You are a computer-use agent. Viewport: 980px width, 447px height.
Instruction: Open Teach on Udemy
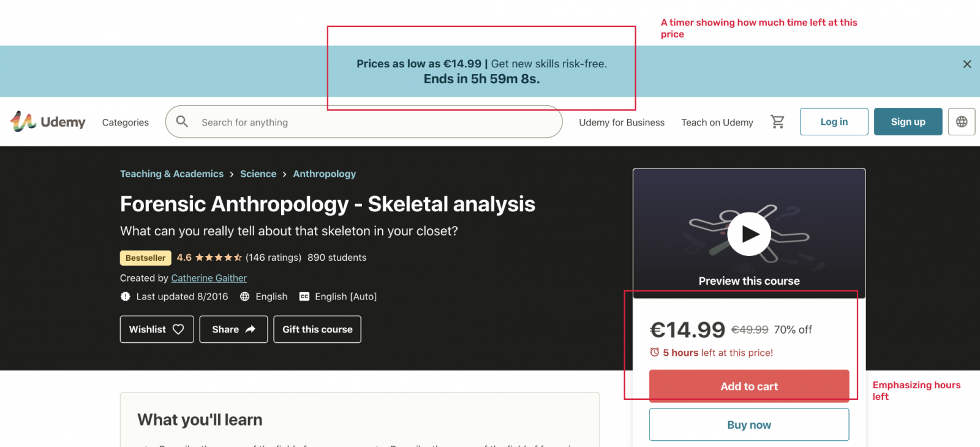717,122
